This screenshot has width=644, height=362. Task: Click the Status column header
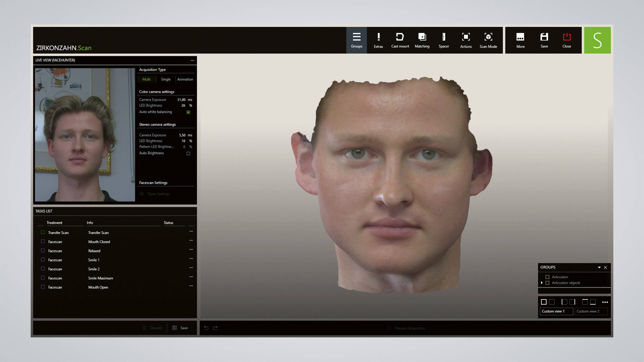tap(169, 223)
